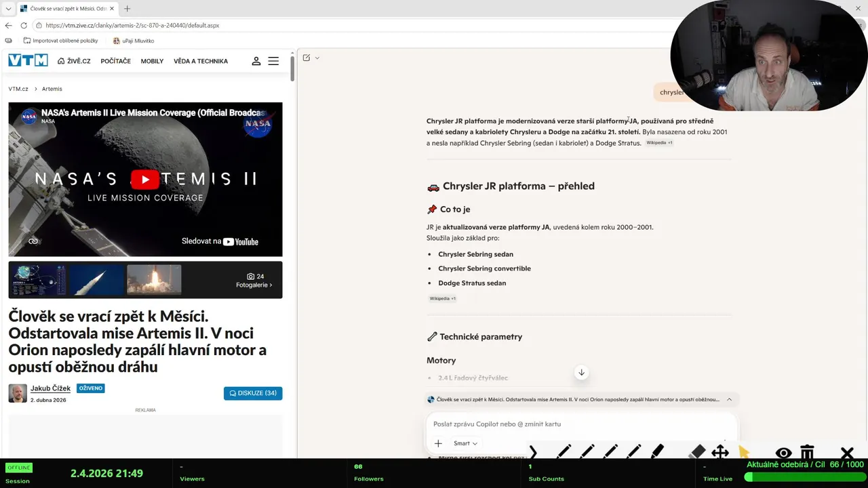
Task: Start a new Copilot chat with compose icon
Action: click(x=307, y=58)
